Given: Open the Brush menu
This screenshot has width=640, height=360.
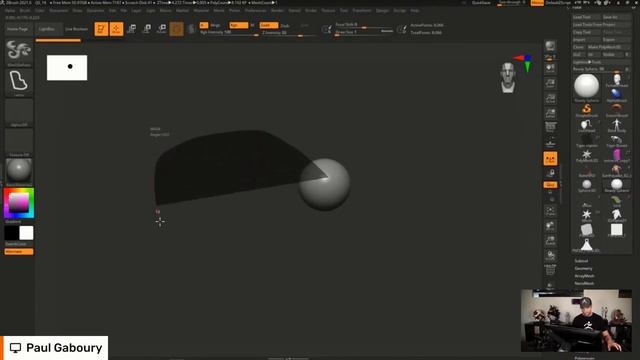Looking at the screenshot, I should 25,11.
